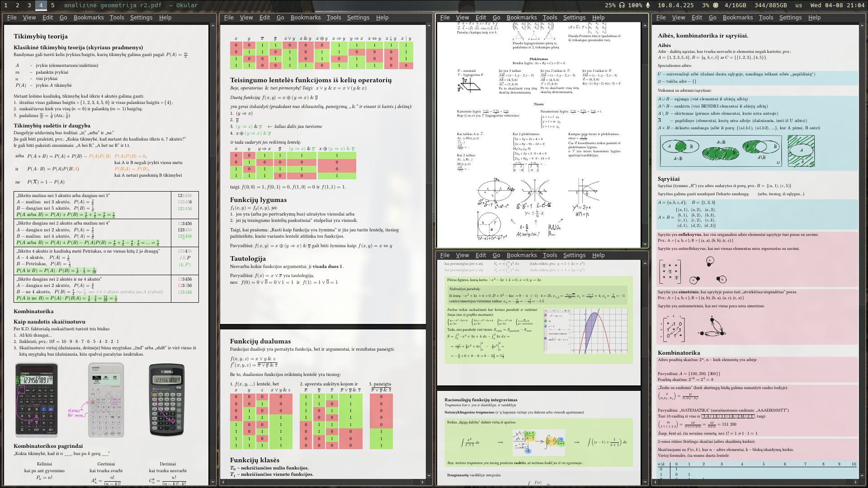Click the date and time in top bar
The width and height of the screenshot is (868, 488).
(x=837, y=5)
